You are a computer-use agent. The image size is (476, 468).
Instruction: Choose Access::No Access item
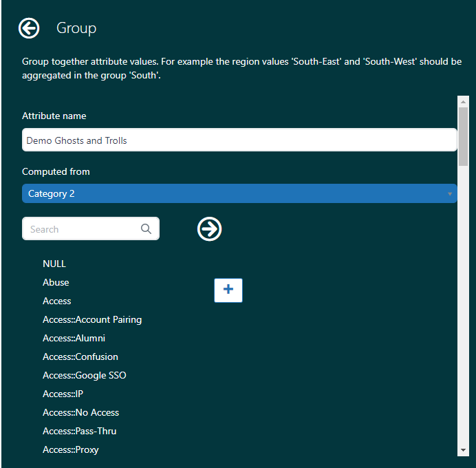click(x=81, y=412)
